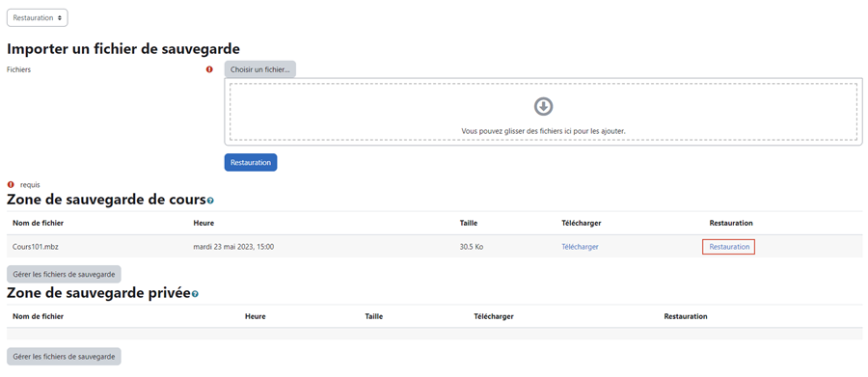The image size is (868, 377).
Task: Open help icon for Zone de sauvegarde de cours
Action: (x=210, y=201)
